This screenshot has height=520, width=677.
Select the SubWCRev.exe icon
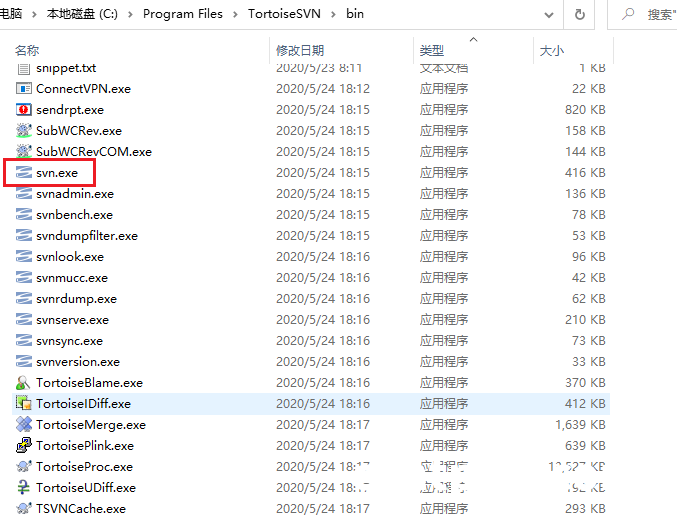point(24,130)
